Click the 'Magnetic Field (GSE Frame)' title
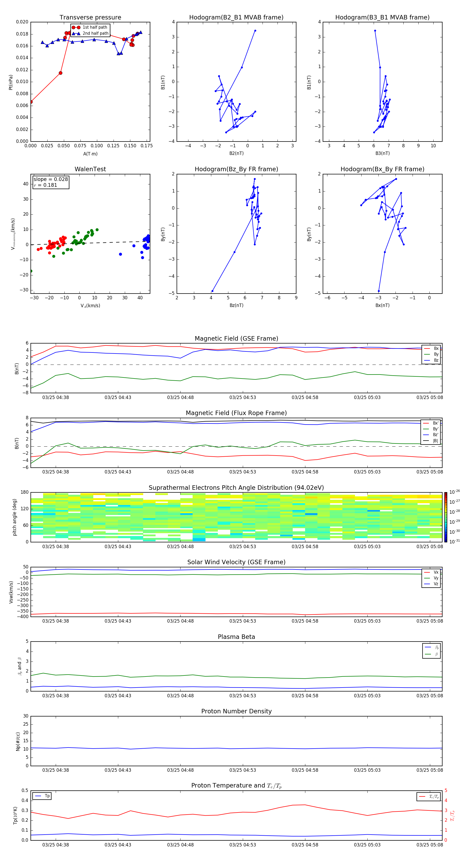Viewport: 473px width, 868px height. coord(236,339)
